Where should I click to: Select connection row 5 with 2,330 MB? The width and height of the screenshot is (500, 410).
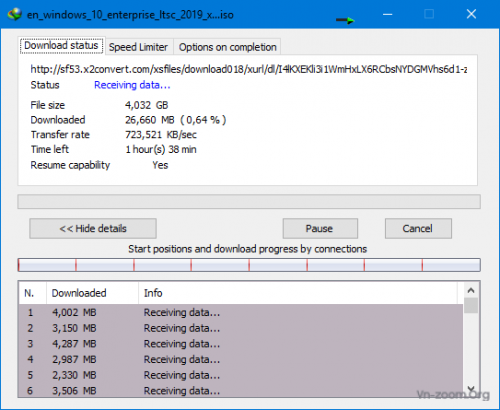coord(241,375)
